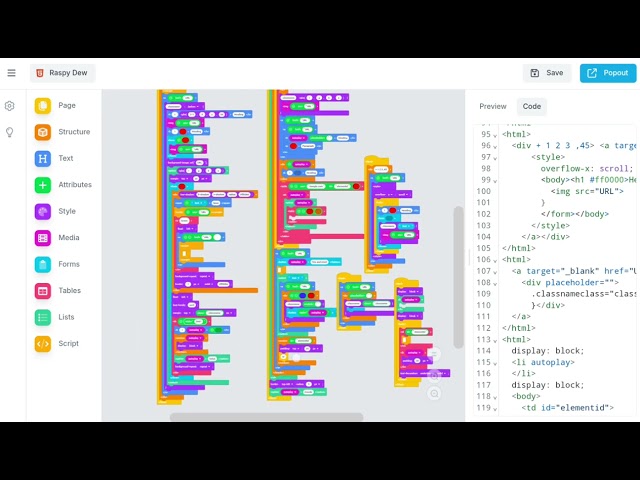Switch to the Code tab
This screenshot has height=480, width=640.
[x=532, y=106]
